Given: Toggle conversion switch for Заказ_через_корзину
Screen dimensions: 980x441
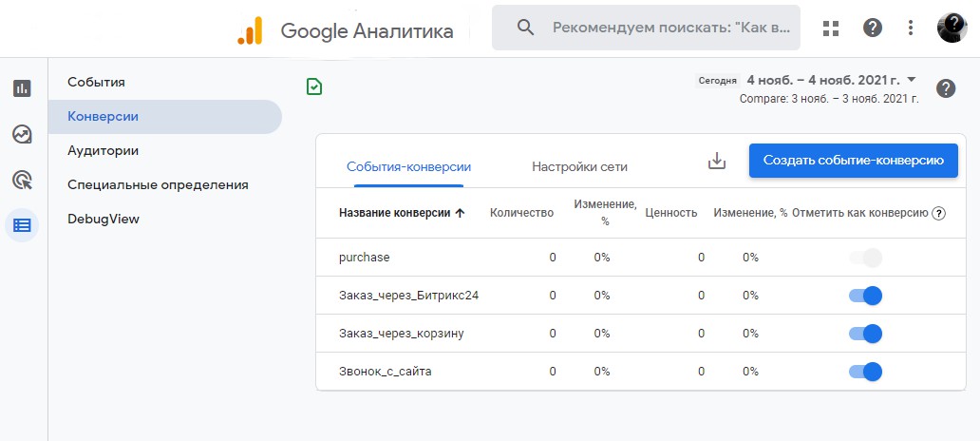Looking at the screenshot, I should pyautogui.click(x=866, y=334).
